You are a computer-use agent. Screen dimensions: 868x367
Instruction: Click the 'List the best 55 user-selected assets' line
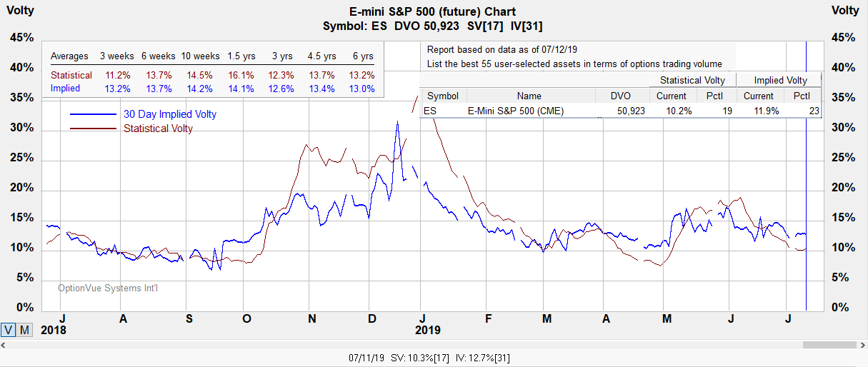coord(574,64)
